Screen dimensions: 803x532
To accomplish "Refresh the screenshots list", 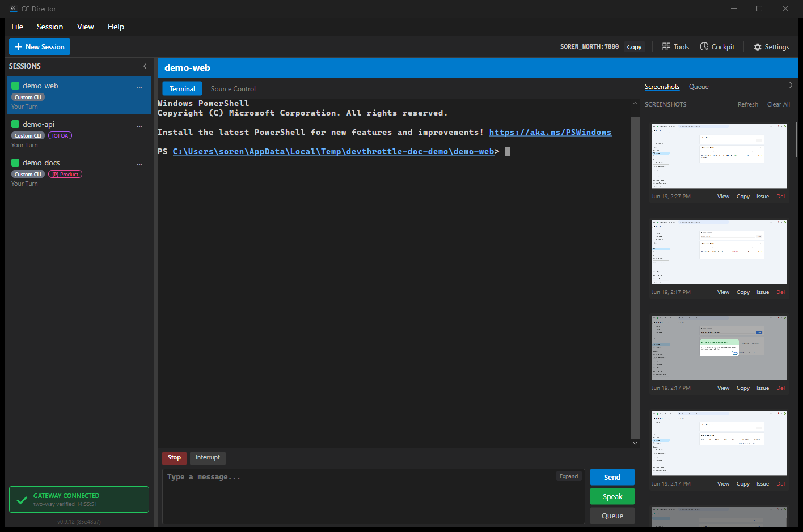I will [747, 104].
